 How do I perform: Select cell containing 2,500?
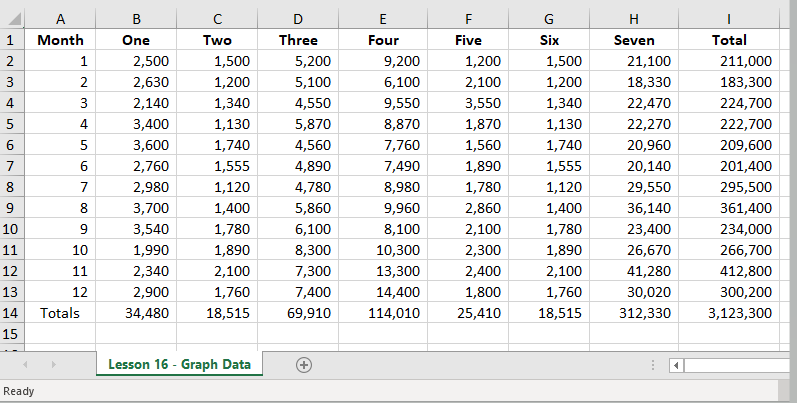(x=136, y=61)
